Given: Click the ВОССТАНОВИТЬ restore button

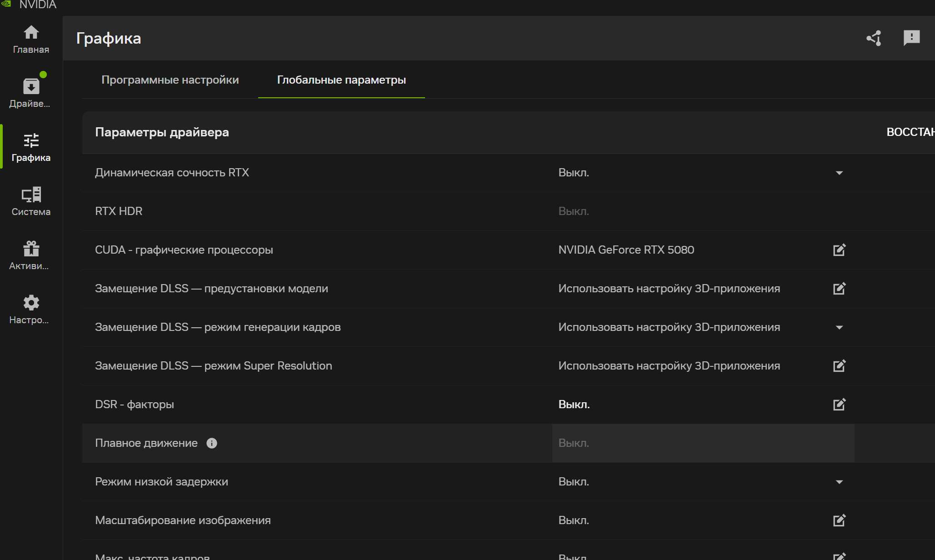Looking at the screenshot, I should point(910,132).
